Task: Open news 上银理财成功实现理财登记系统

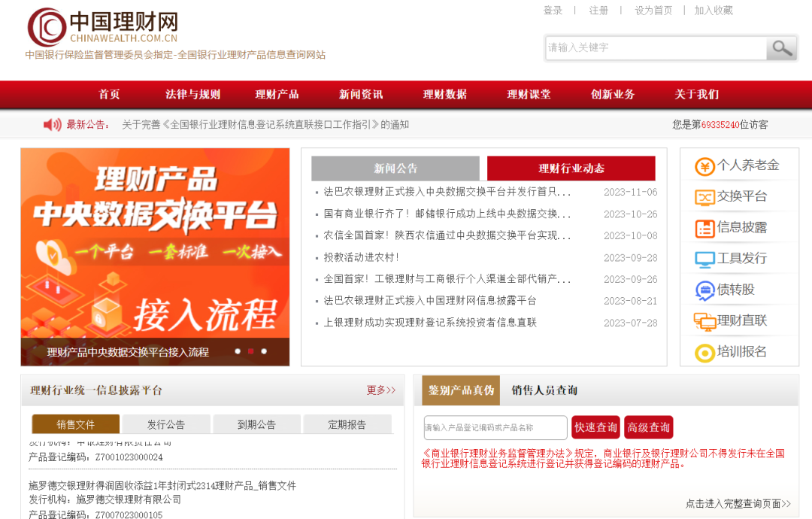Action: tap(430, 323)
